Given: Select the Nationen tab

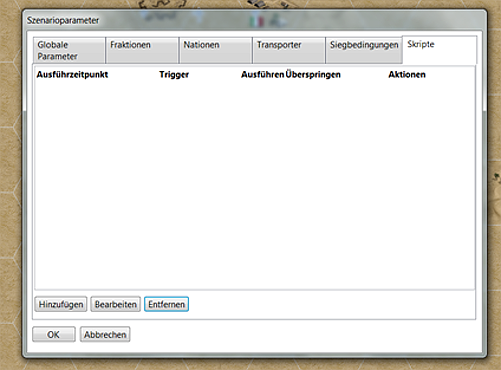Looking at the screenshot, I should [216, 50].
